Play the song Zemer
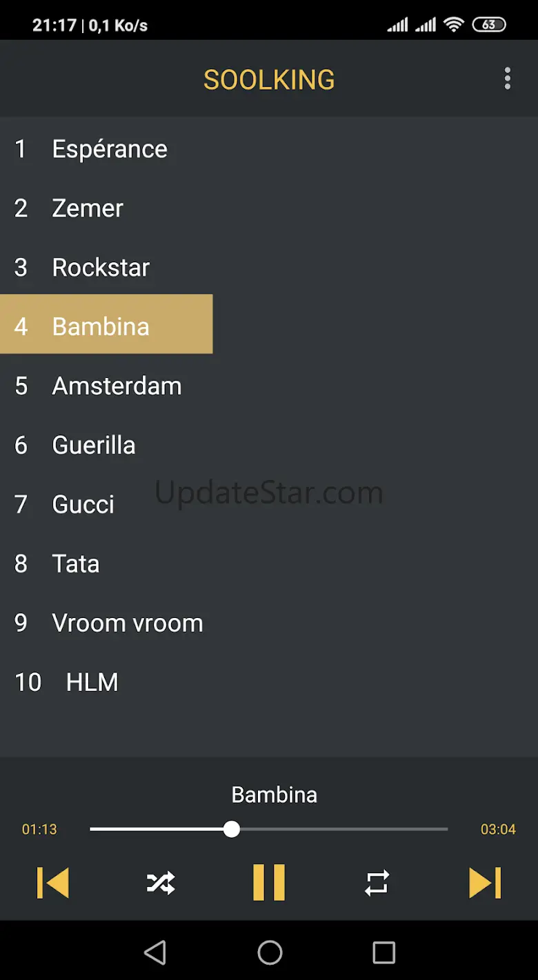The height and width of the screenshot is (980, 538). [x=88, y=208]
